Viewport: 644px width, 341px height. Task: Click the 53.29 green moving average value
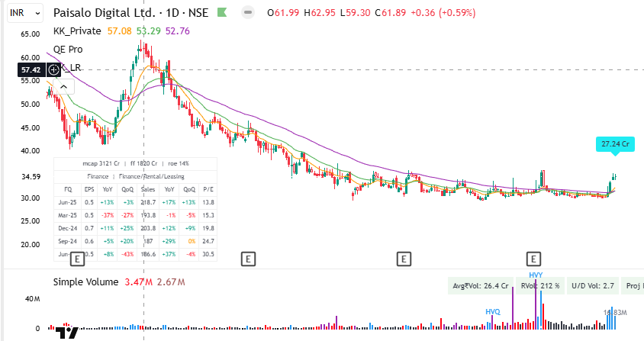point(149,31)
